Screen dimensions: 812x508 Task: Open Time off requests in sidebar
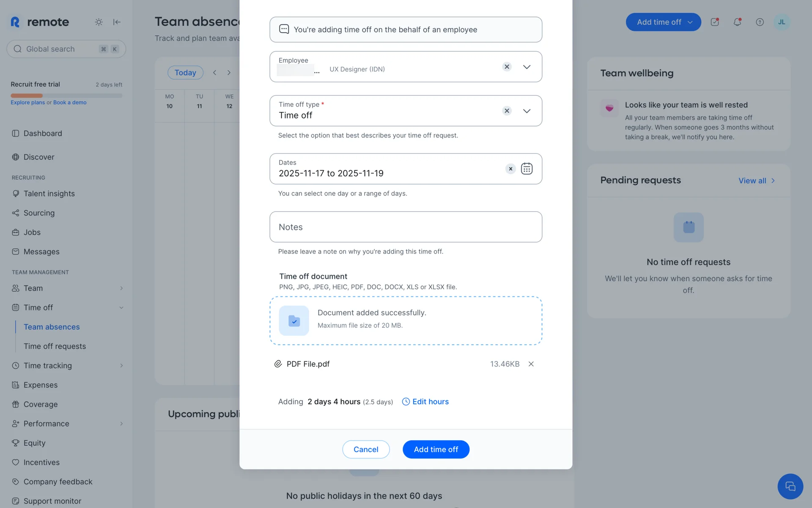tap(55, 346)
